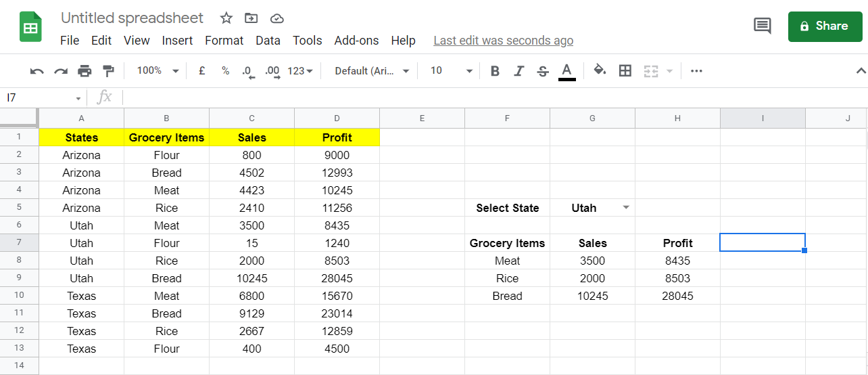Select cell with sales value 10245 in column C
Image resolution: width=868 pixels, height=375 pixels.
click(251, 278)
